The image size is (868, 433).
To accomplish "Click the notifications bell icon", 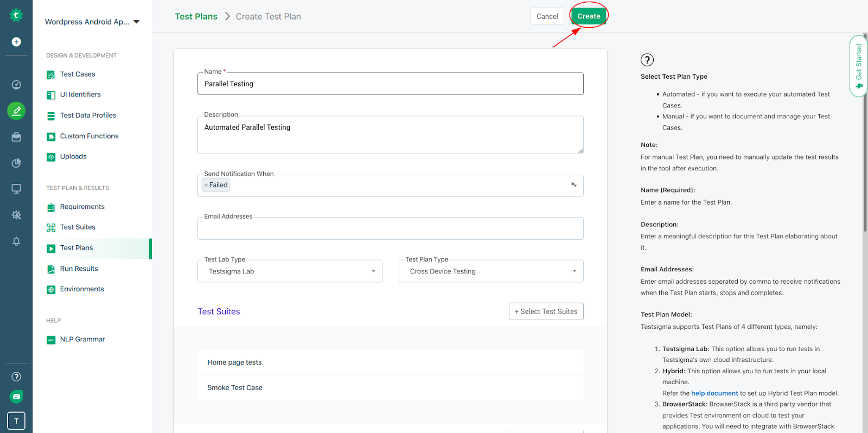I will [x=16, y=241].
